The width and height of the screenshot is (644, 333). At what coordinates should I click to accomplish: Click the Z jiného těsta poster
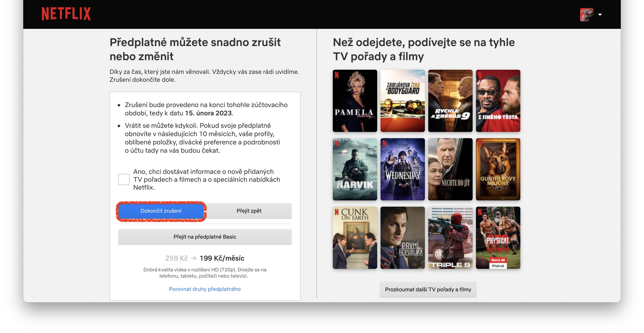[x=498, y=101]
